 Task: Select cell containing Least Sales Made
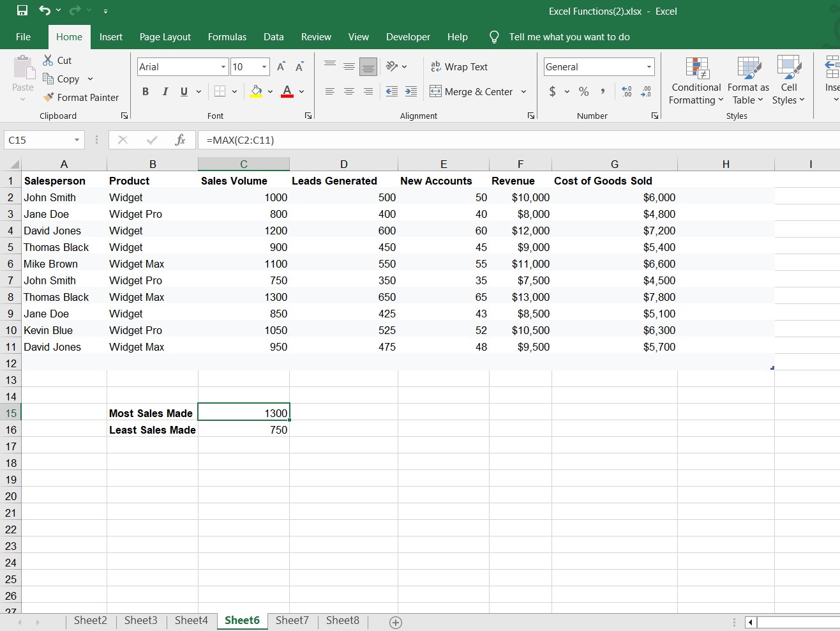(153, 430)
